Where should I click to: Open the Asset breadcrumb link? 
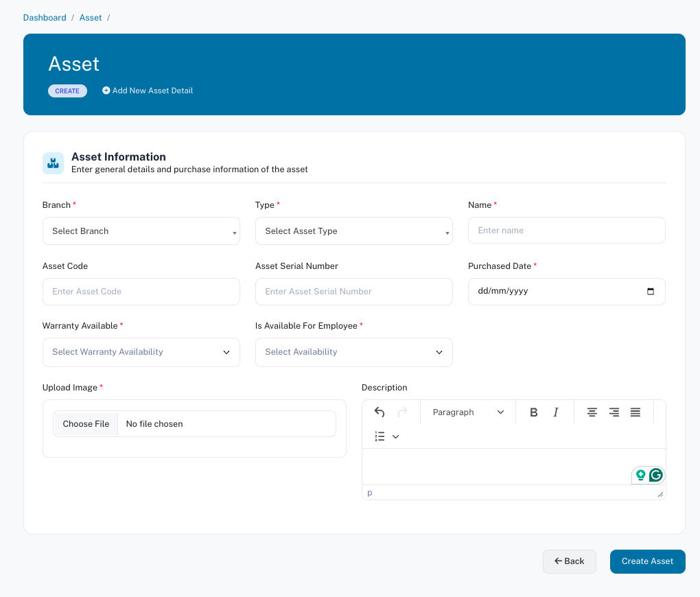coord(91,18)
